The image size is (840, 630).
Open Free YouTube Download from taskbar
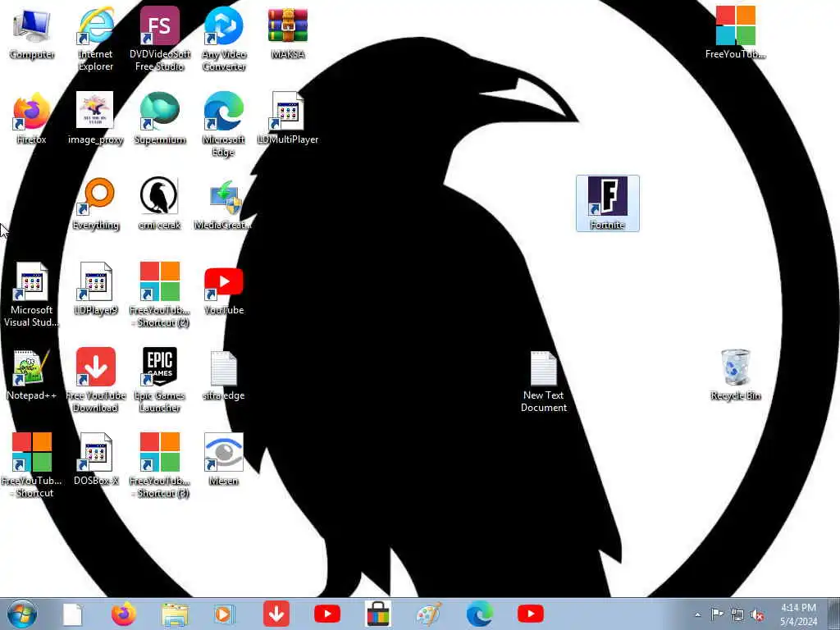(x=276, y=614)
